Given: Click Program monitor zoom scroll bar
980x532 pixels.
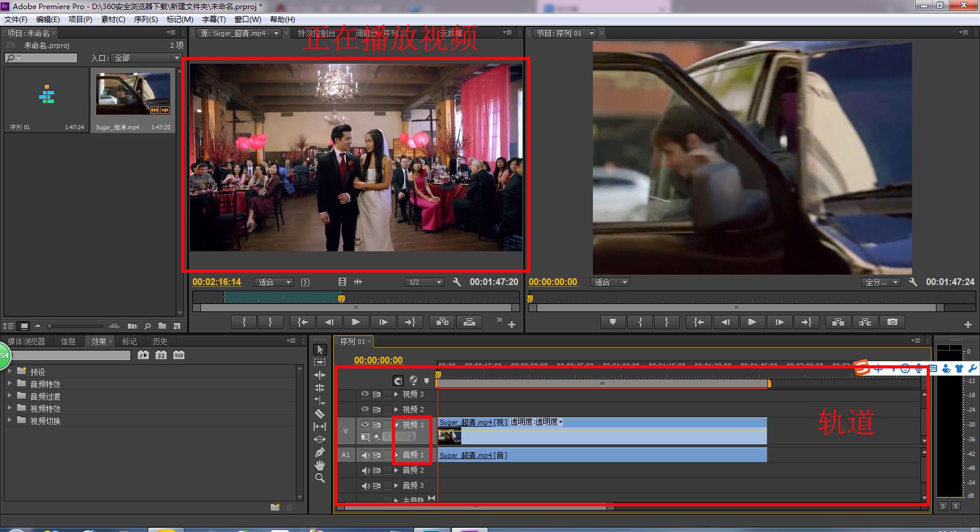Looking at the screenshot, I should point(736,308).
